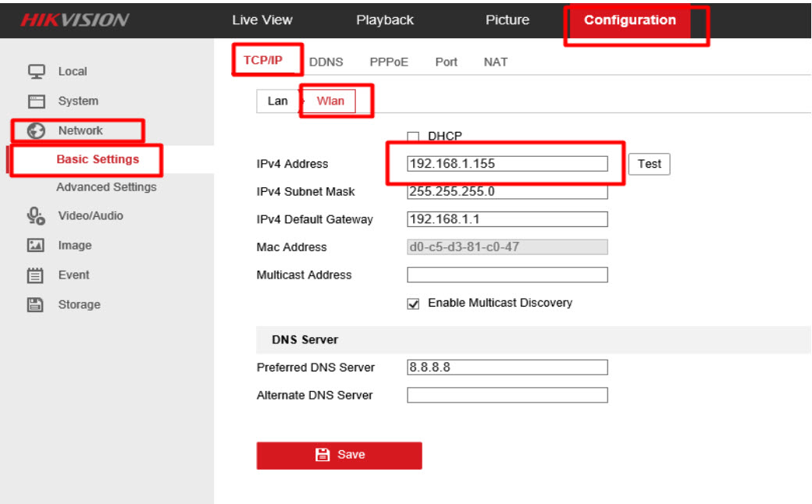Click the Preferred DNS Server field
This screenshot has height=504, width=812.
(507, 367)
